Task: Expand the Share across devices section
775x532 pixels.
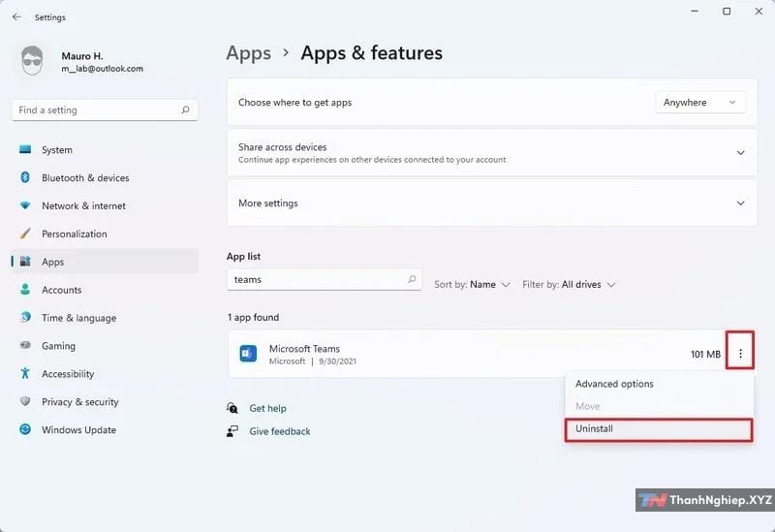Action: click(740, 153)
